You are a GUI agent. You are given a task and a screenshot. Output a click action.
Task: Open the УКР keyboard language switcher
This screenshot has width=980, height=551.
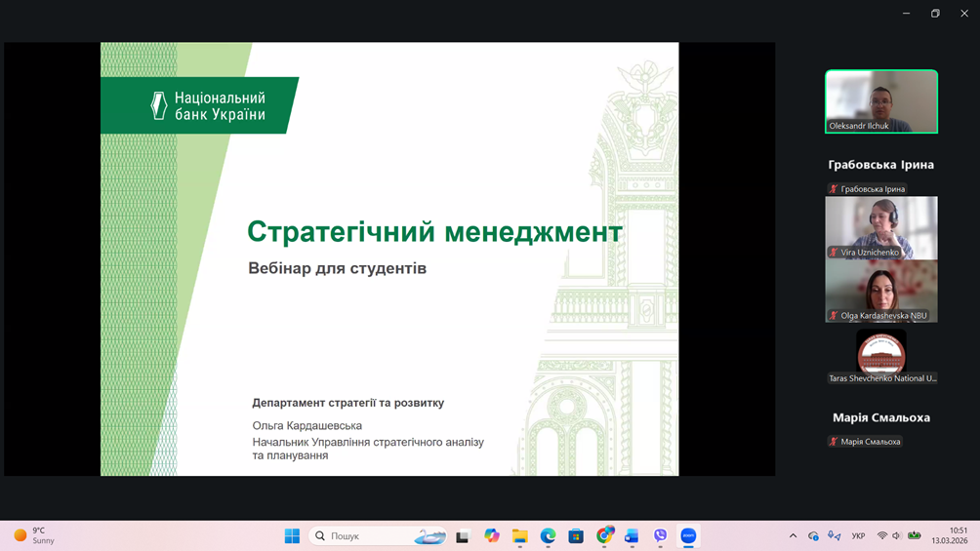coord(858,535)
